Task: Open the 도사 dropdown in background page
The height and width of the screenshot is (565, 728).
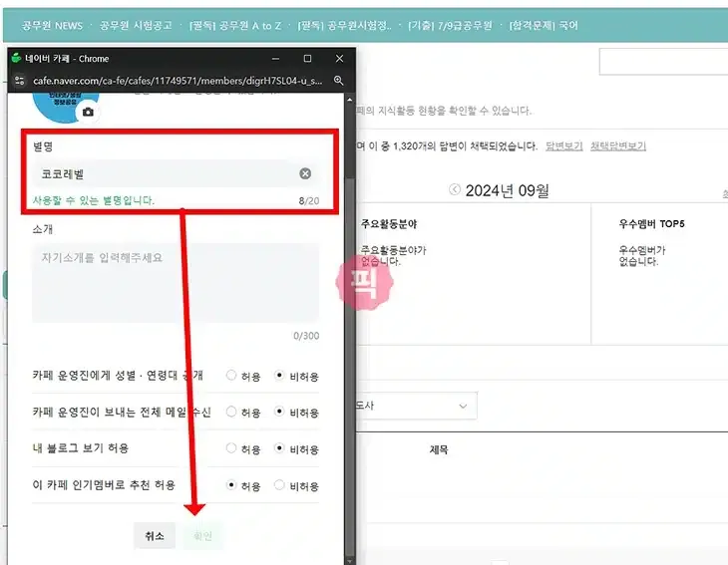Action: click(417, 406)
